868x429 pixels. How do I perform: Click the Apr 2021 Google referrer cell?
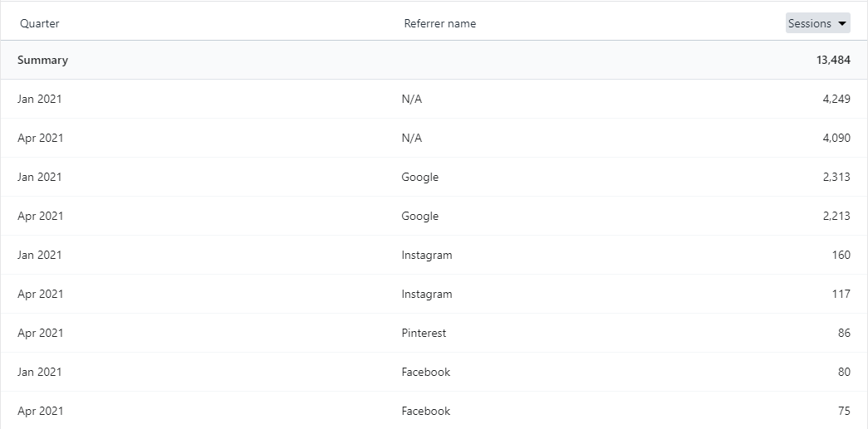419,216
